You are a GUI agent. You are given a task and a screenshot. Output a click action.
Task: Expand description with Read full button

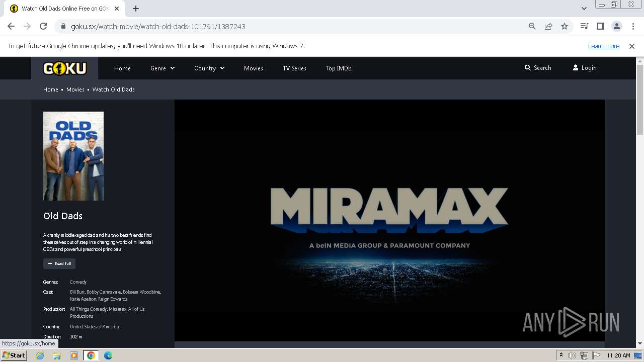click(59, 263)
